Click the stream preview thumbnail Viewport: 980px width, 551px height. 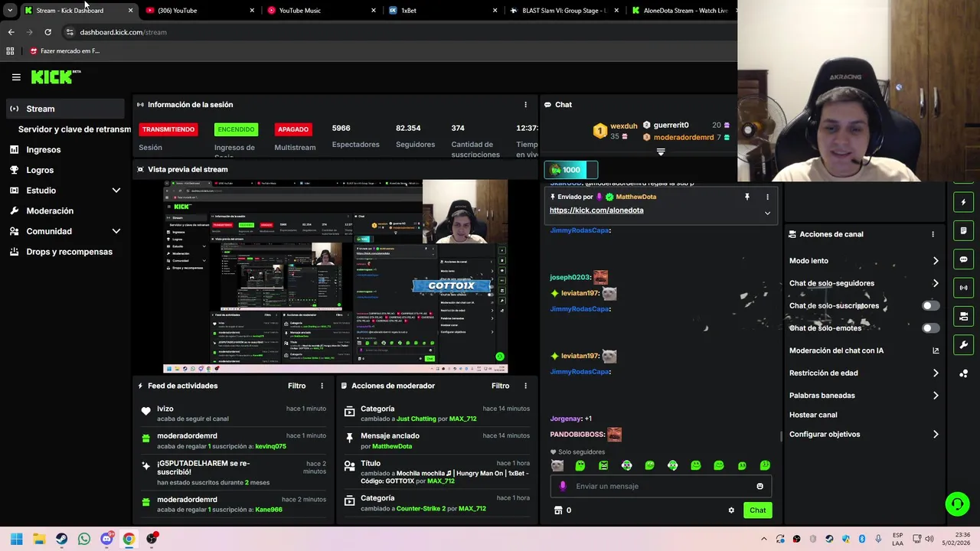coord(335,276)
